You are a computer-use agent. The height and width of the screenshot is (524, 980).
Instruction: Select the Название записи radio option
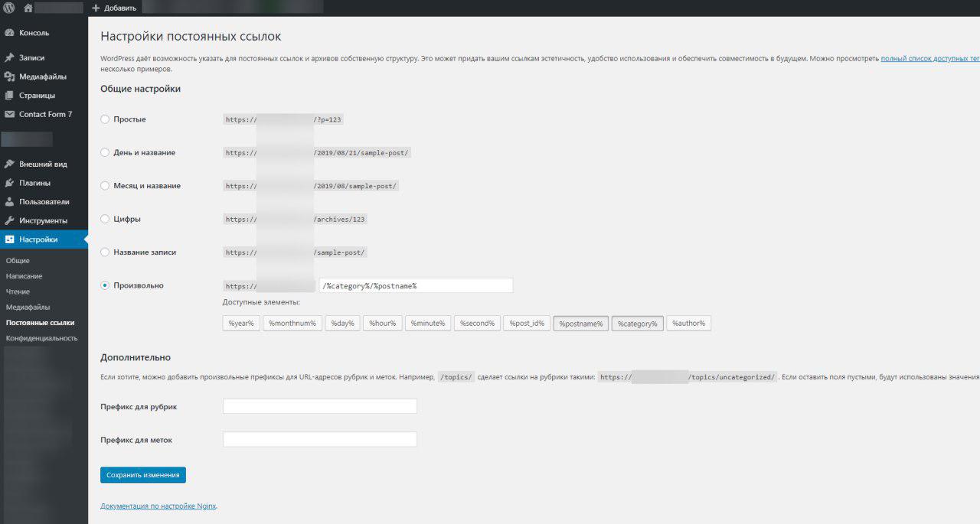pos(106,252)
